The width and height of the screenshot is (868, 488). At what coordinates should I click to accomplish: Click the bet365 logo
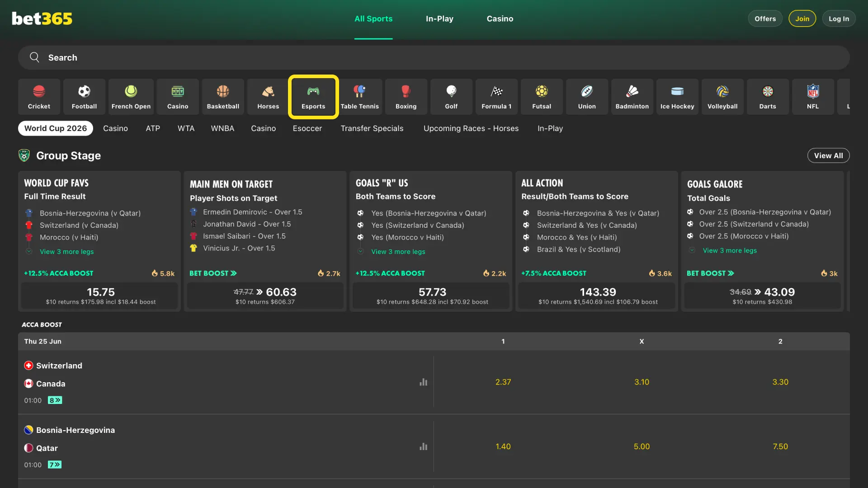point(42,19)
